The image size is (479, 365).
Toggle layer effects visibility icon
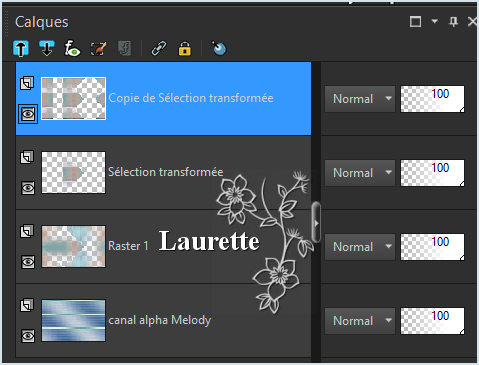[x=72, y=49]
